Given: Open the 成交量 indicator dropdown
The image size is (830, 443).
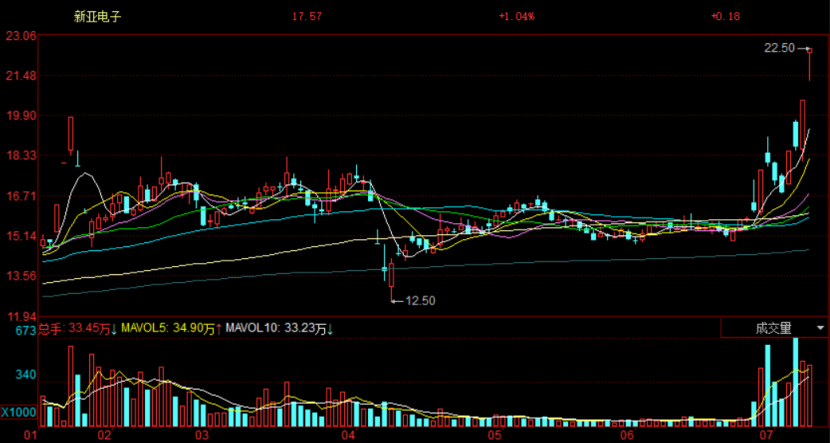Looking at the screenshot, I should click(x=774, y=328).
